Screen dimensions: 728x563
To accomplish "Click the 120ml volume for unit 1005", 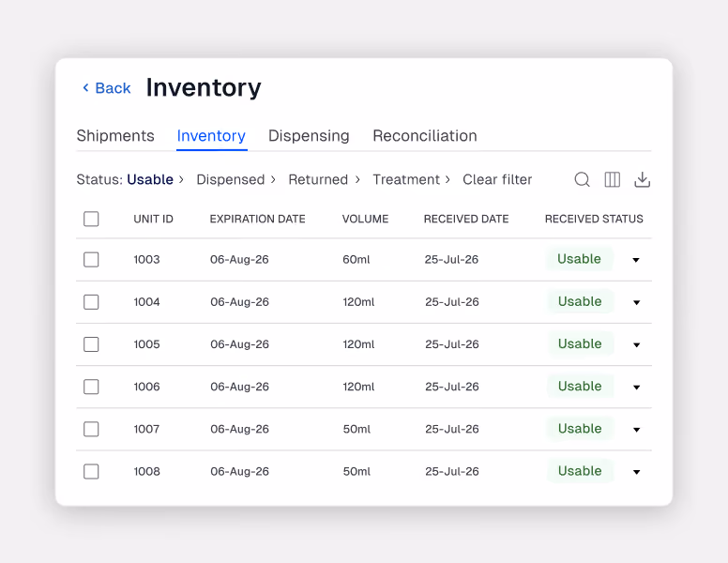I will pos(358,344).
